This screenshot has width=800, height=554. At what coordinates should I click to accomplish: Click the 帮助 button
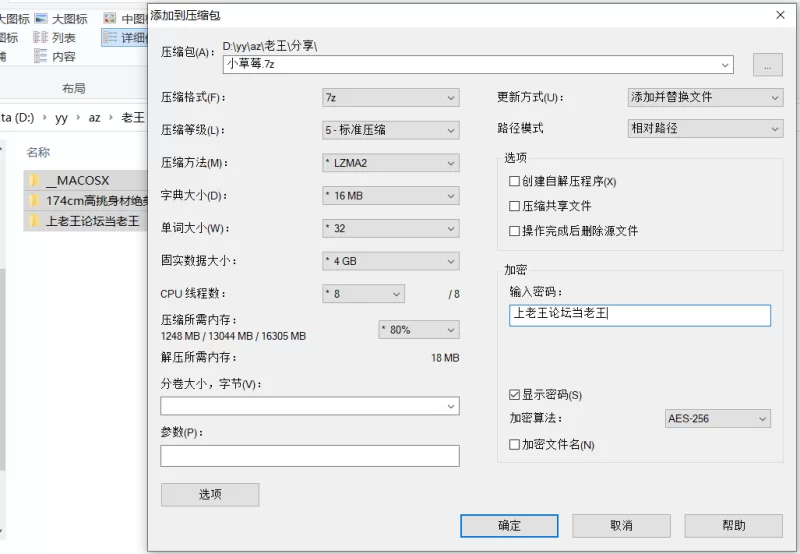[734, 525]
